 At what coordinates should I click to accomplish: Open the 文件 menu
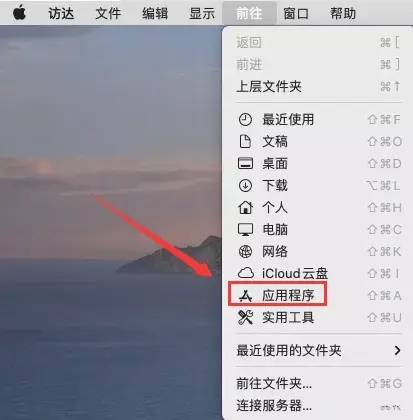pos(108,14)
